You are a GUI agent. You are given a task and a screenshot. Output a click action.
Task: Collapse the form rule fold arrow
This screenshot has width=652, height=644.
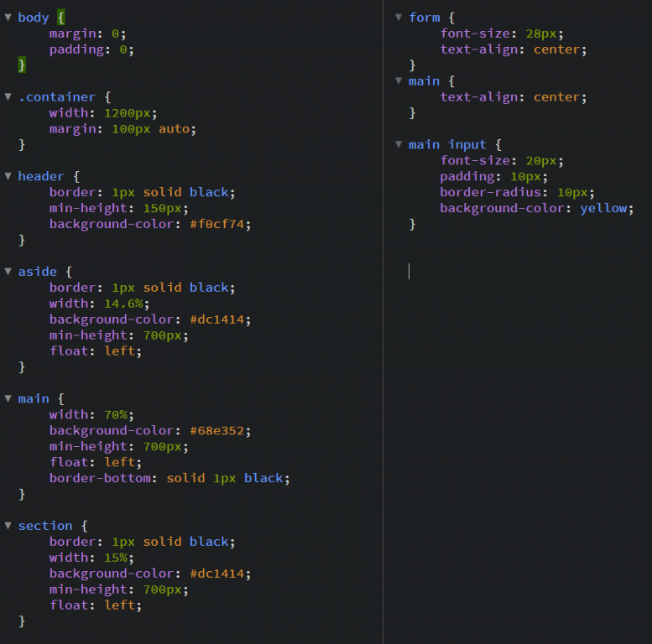pyautogui.click(x=399, y=18)
